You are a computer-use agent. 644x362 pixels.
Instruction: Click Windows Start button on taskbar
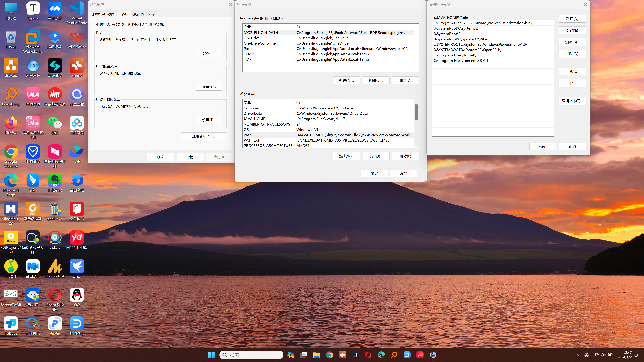(211, 355)
